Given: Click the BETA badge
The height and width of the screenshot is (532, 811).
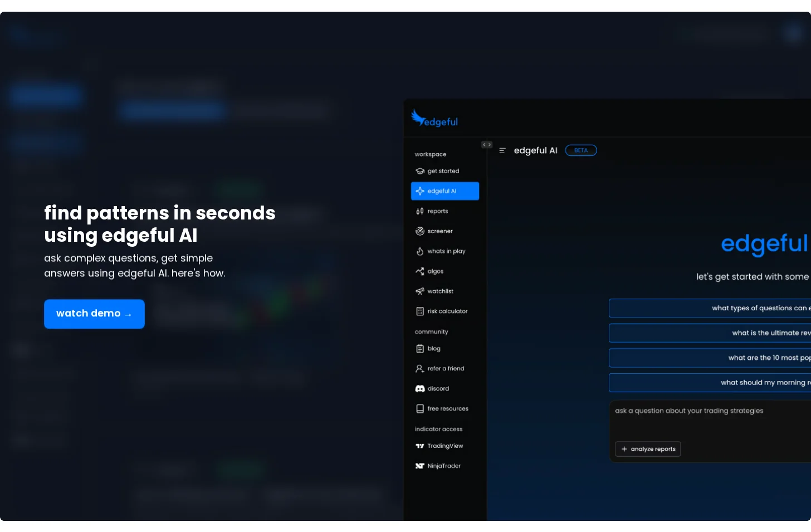Looking at the screenshot, I should click(x=581, y=150).
